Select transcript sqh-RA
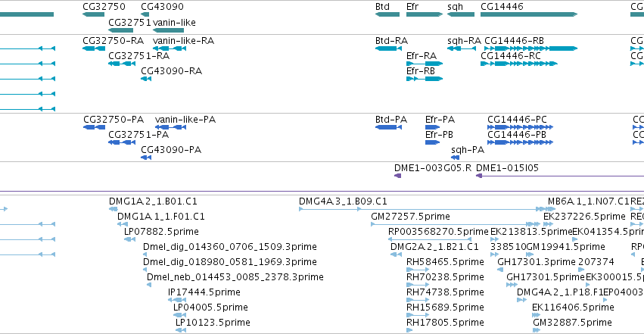 pyautogui.click(x=461, y=48)
